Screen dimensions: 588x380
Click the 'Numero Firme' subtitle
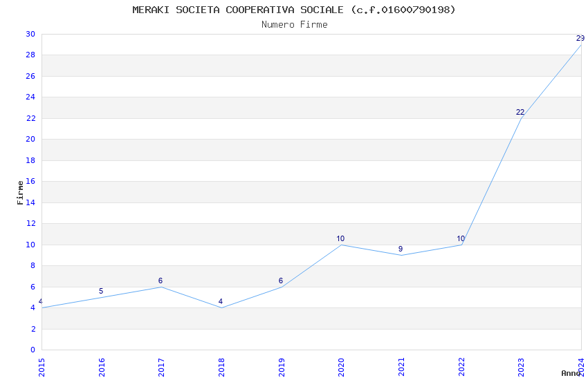[295, 25]
